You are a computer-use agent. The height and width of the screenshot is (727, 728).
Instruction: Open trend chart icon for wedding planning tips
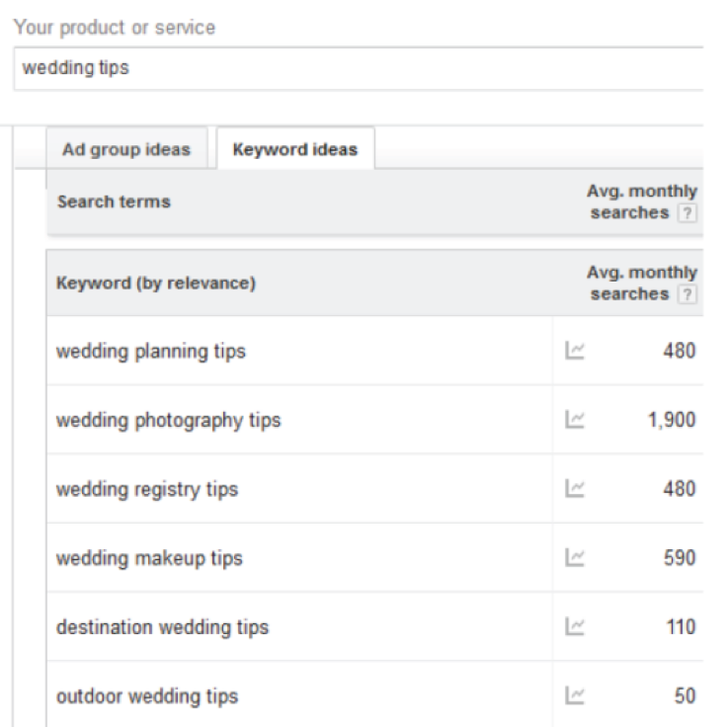pos(571,351)
